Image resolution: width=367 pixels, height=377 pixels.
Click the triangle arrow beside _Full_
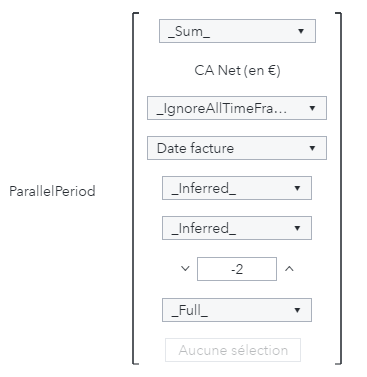pos(297,310)
